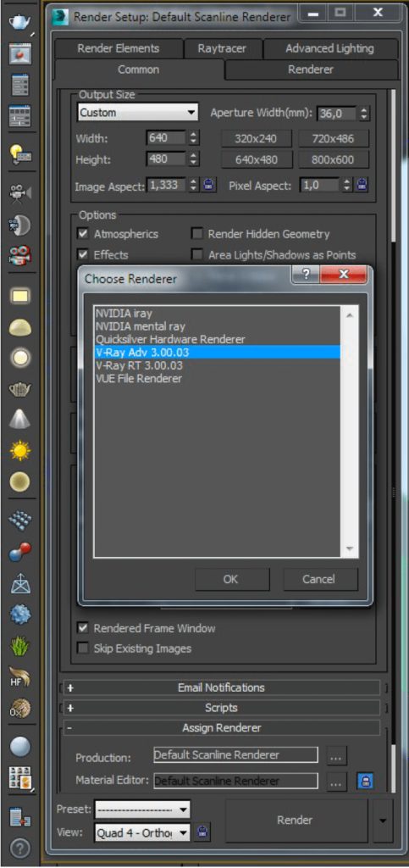The height and width of the screenshot is (868, 409).
Task: Select the Common tab
Action: [x=139, y=70]
